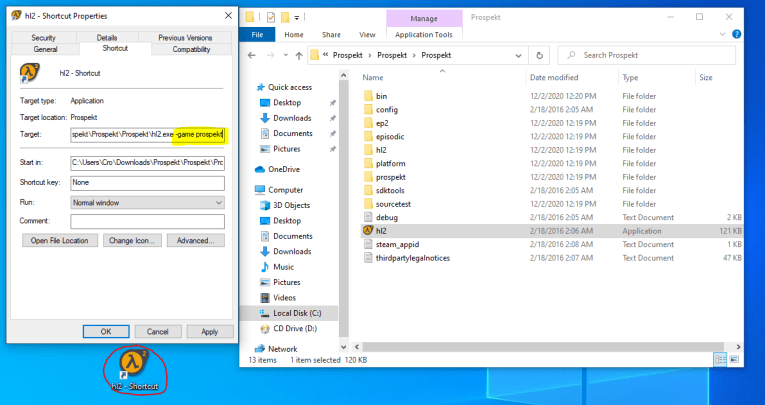
Task: Click the debug text document icon
Action: pyautogui.click(x=368, y=217)
